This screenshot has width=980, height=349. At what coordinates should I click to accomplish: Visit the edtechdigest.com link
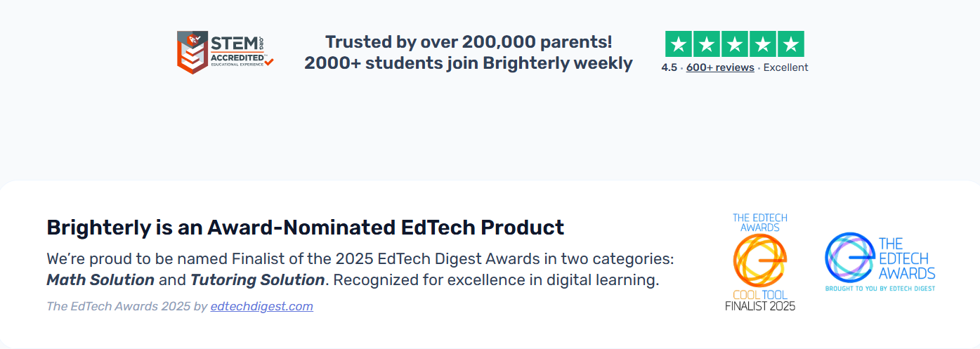pyautogui.click(x=261, y=306)
